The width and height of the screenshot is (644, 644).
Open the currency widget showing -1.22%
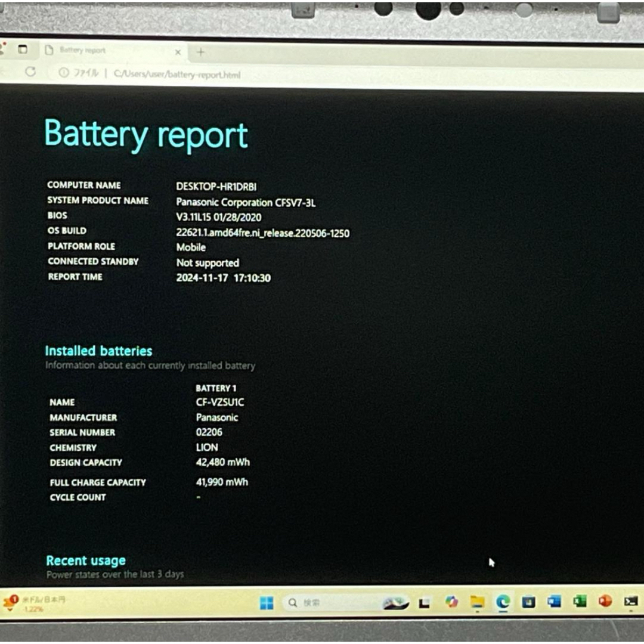(33, 603)
